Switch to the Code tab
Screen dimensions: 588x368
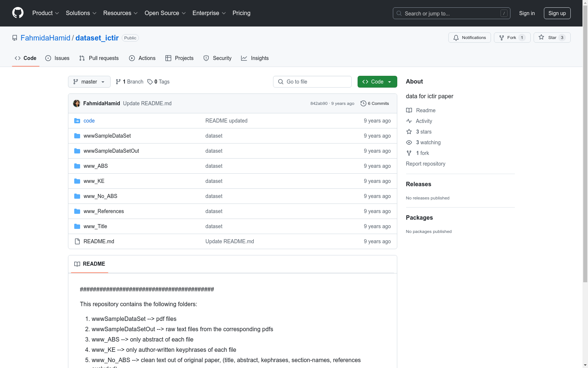coord(26,58)
